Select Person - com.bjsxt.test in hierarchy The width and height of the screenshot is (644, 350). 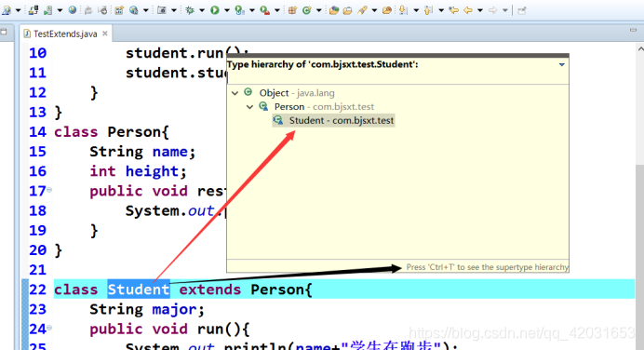(x=324, y=107)
